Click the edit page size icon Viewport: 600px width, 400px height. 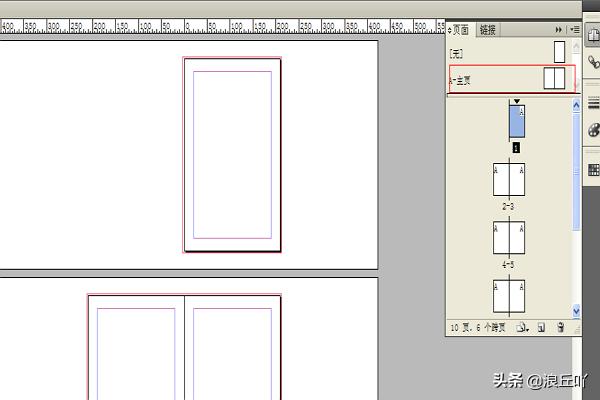coord(522,327)
